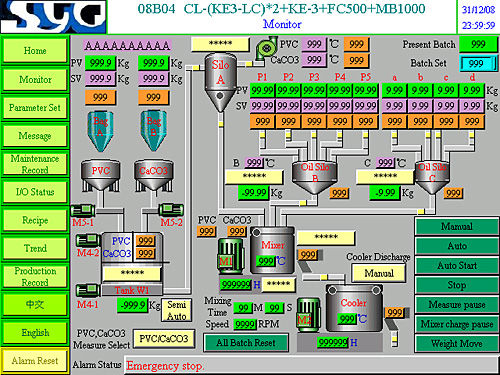Viewport: 500px width, 375px height.
Task: Click the PVC storage tank icon
Action: point(100,176)
